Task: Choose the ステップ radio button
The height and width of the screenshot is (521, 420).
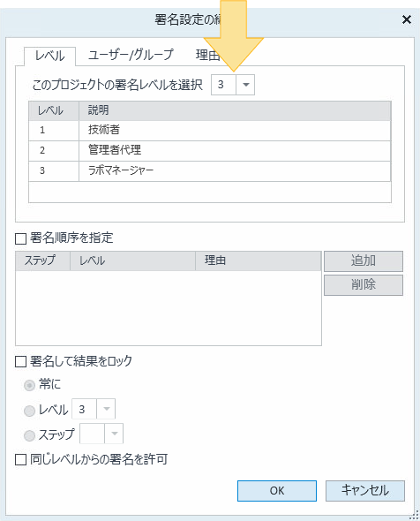Action: tap(29, 435)
